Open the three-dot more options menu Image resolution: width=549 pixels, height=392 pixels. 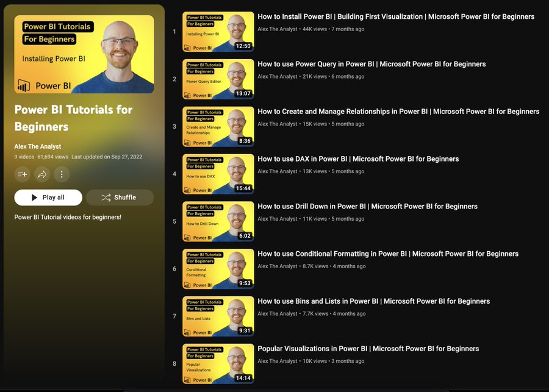tap(62, 174)
